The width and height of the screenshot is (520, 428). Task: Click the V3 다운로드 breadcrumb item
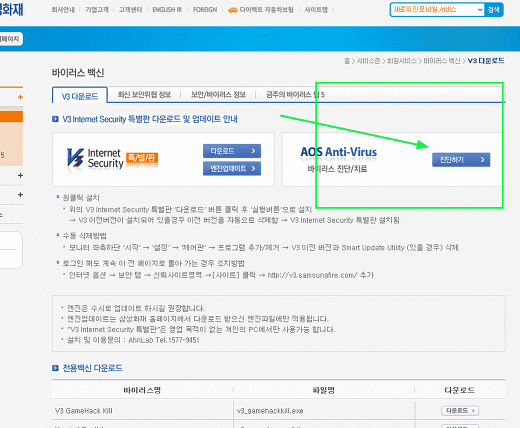click(486, 61)
